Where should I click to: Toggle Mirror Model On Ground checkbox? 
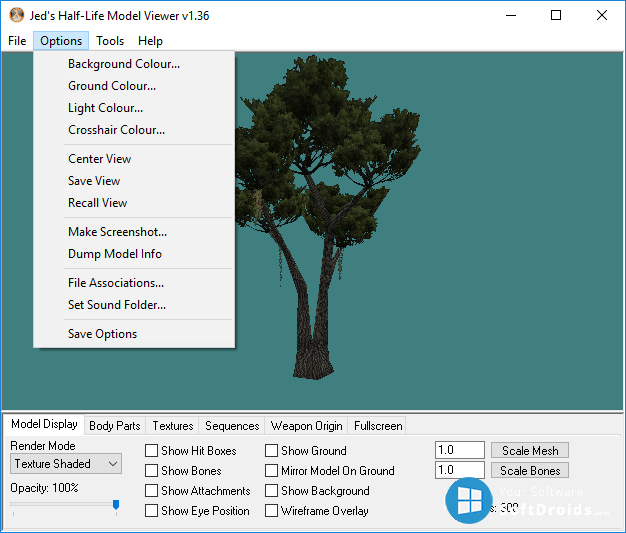pos(271,471)
